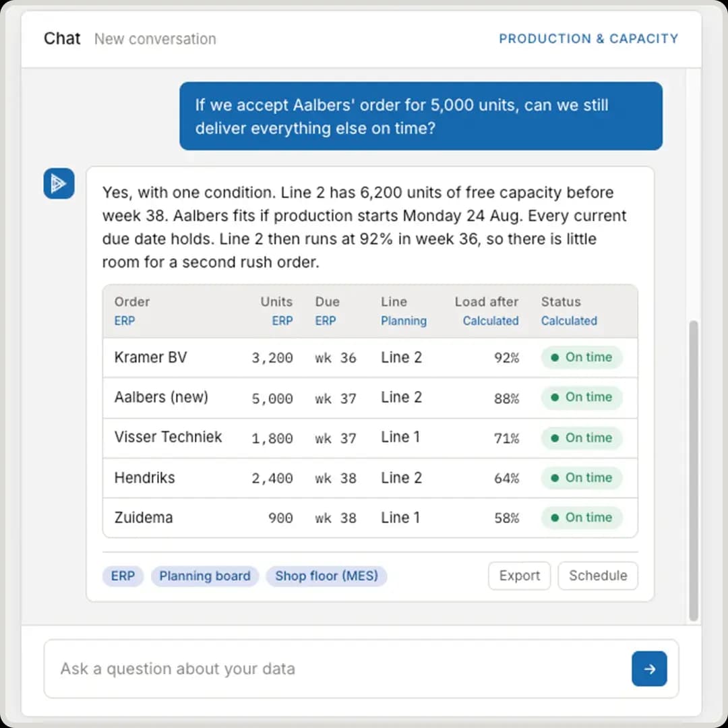728x728 pixels.
Task: Open the Shop floor (MES) source chip
Action: (x=326, y=576)
